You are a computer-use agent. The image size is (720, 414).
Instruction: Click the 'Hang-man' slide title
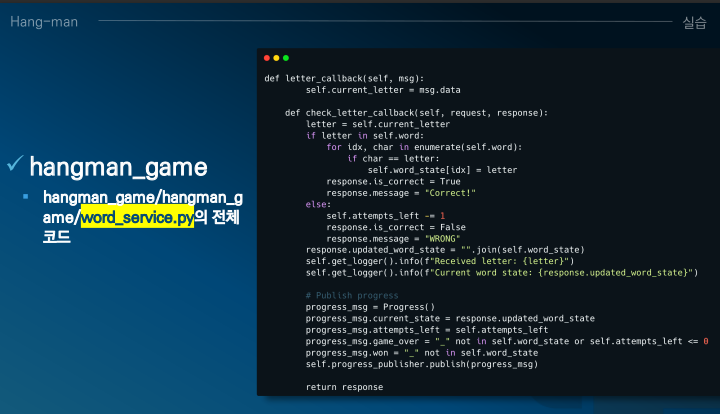[x=44, y=22]
